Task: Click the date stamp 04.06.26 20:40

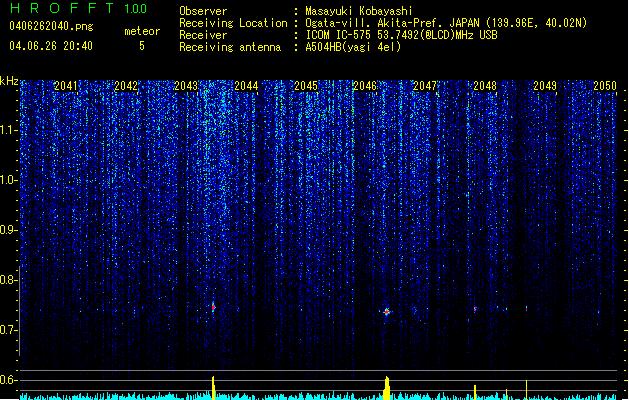Action: 51,46
